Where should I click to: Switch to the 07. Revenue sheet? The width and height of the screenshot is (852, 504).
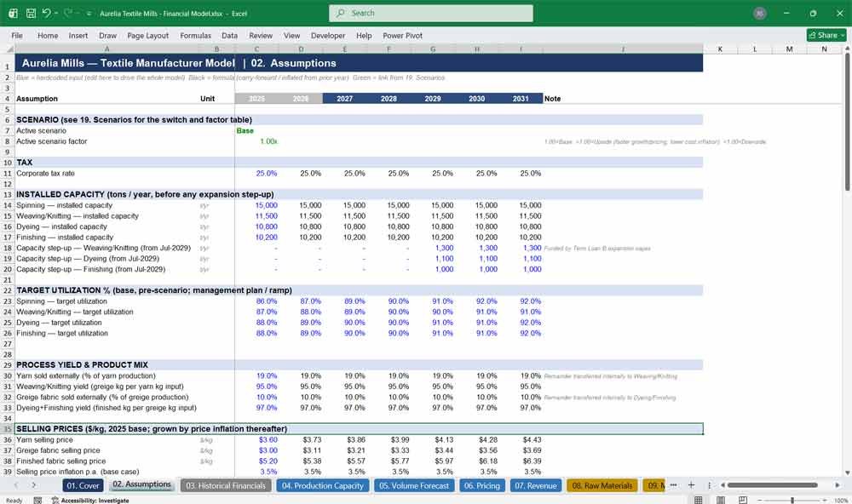pos(536,485)
